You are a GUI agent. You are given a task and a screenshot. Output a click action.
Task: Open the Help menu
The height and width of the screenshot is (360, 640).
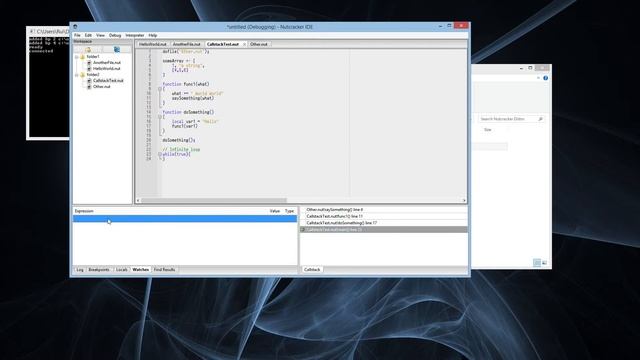point(153,36)
